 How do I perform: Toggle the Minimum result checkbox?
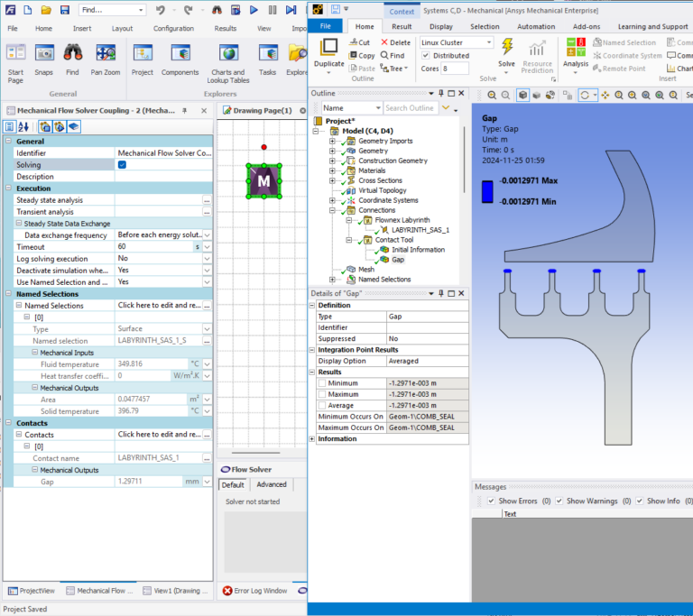click(x=322, y=383)
